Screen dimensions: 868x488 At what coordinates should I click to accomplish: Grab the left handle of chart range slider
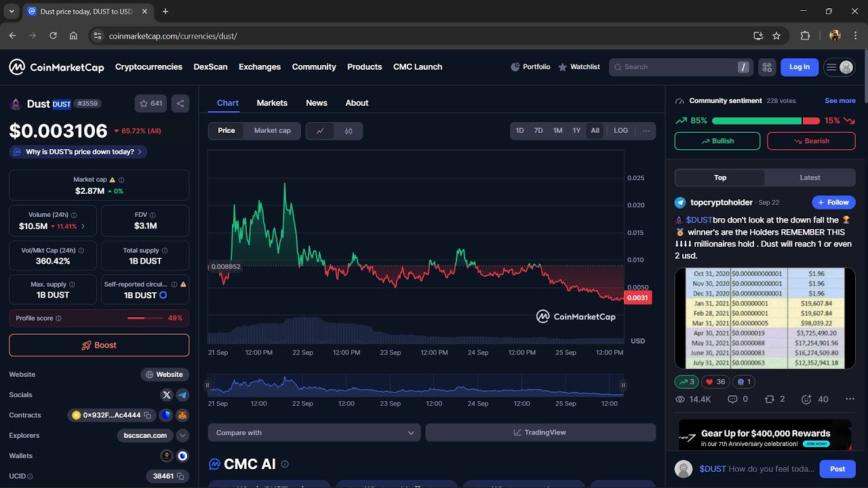(208, 385)
